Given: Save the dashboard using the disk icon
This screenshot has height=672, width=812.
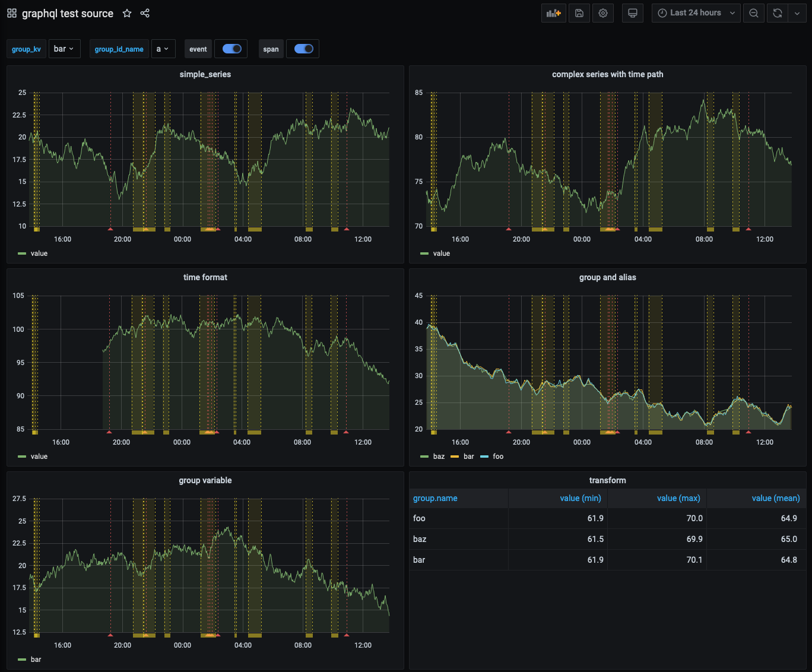Looking at the screenshot, I should tap(579, 13).
